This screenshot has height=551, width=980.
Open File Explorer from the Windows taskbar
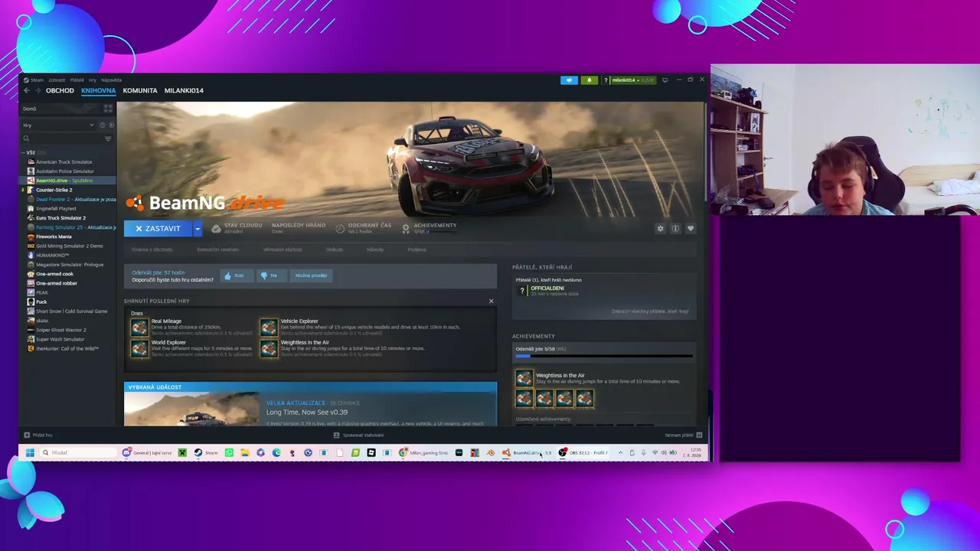245,452
